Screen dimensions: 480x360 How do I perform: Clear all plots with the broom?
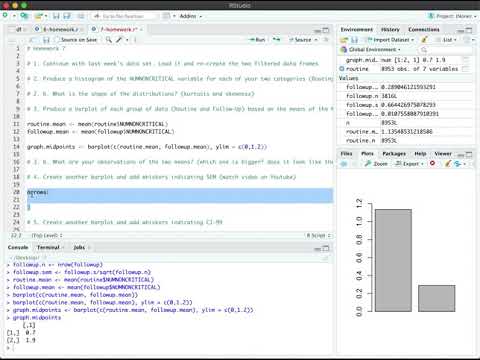448,163
